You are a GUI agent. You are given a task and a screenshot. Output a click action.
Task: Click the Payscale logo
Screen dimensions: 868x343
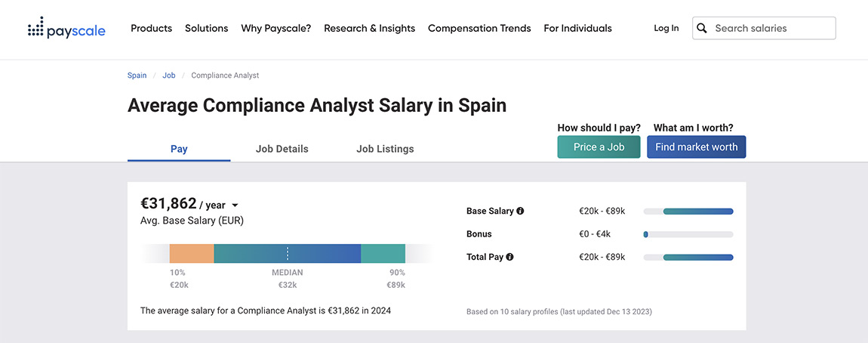66,28
